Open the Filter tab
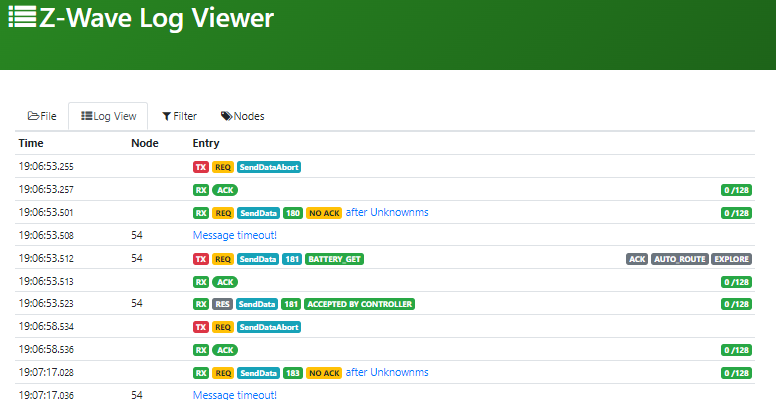The width and height of the screenshot is (776, 400). [x=180, y=116]
